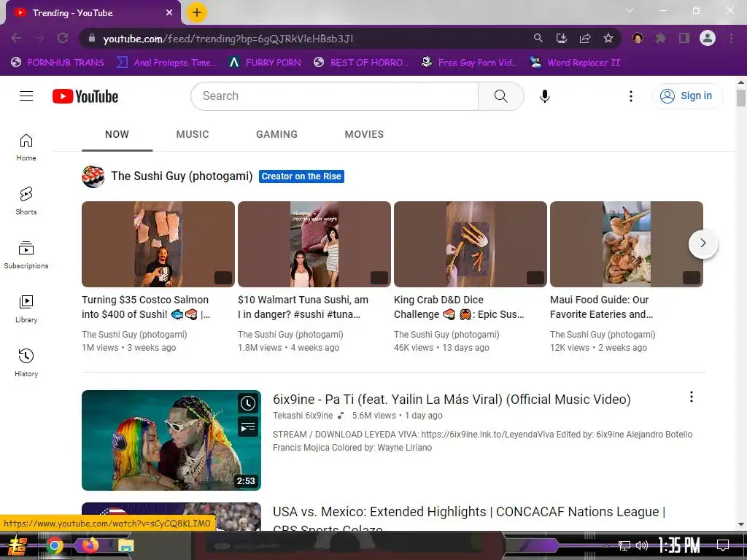747x560 pixels.
Task: Open the Windows Start button
Action: 16,545
